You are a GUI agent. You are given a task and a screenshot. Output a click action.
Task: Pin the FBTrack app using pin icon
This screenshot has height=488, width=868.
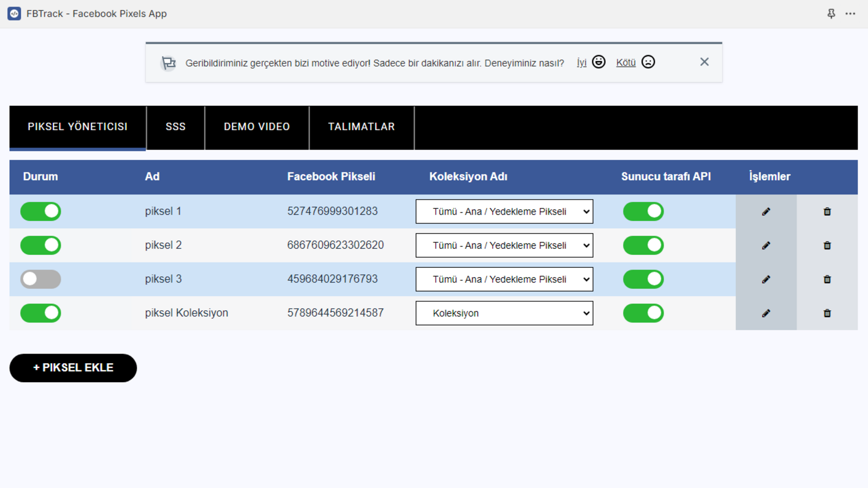pos(831,14)
